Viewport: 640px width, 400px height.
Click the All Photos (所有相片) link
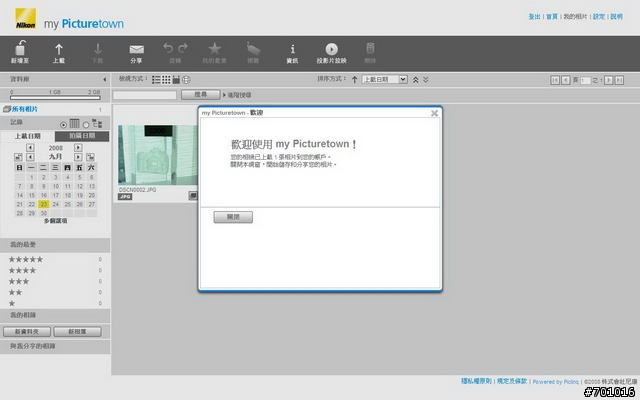coord(24,109)
